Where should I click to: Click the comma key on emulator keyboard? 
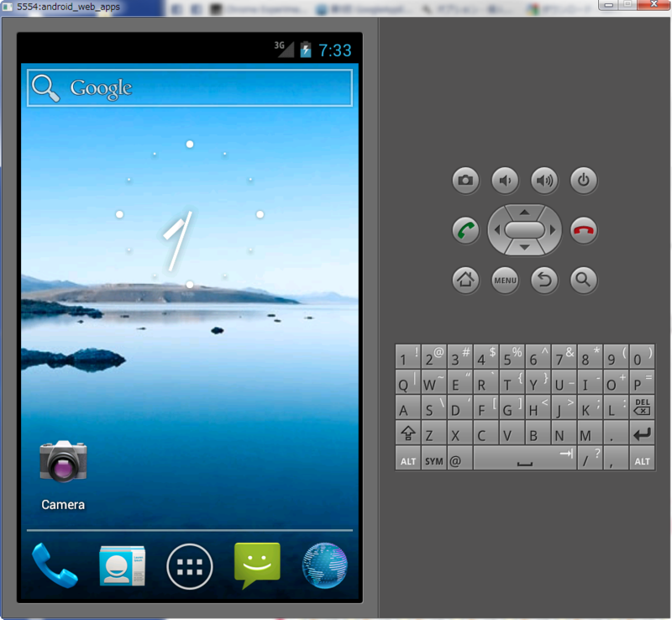[616, 458]
